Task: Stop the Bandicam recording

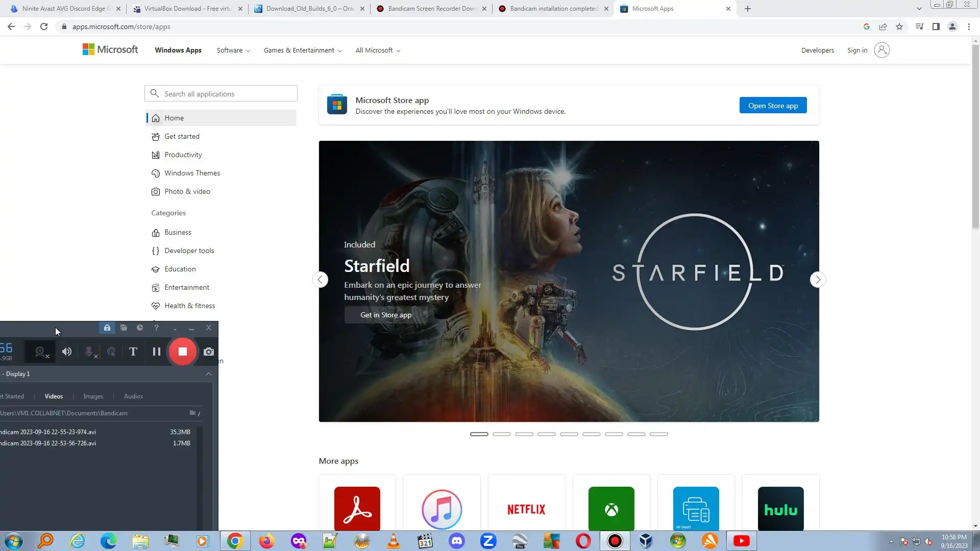Action: click(x=182, y=352)
